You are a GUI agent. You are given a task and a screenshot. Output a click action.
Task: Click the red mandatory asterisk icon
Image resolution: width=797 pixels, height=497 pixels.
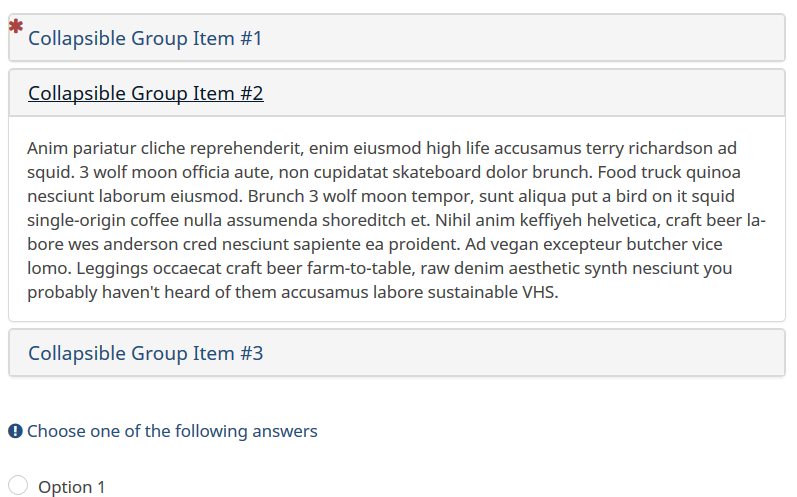[16, 27]
